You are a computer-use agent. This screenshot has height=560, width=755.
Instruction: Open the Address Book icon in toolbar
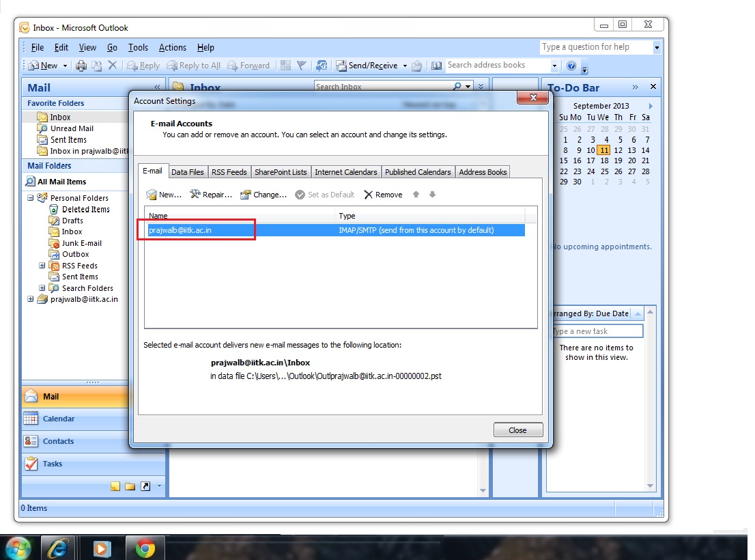(x=436, y=66)
